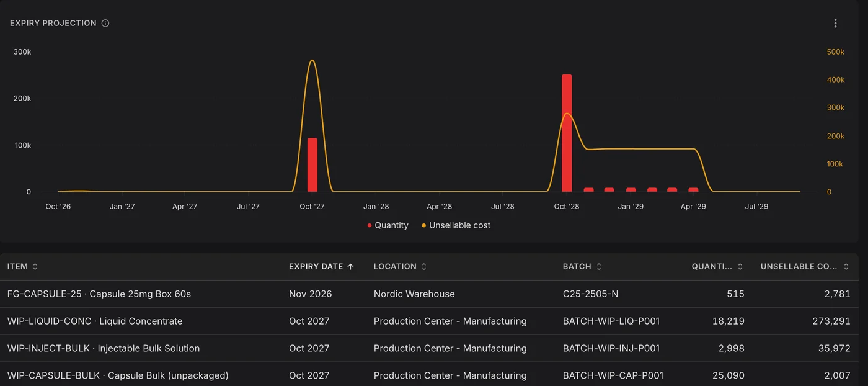The width and height of the screenshot is (868, 386).
Task: Click batch BATCH-WIP-LIQ-P001 cell
Action: (x=611, y=321)
